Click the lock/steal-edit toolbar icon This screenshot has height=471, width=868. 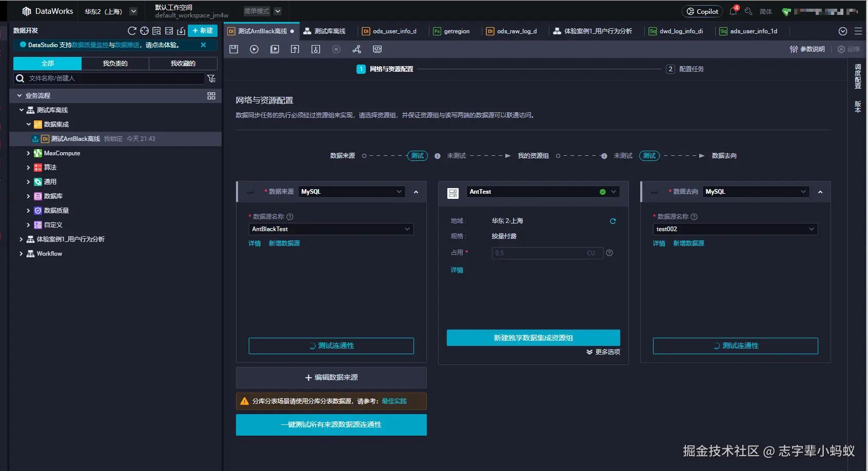315,49
